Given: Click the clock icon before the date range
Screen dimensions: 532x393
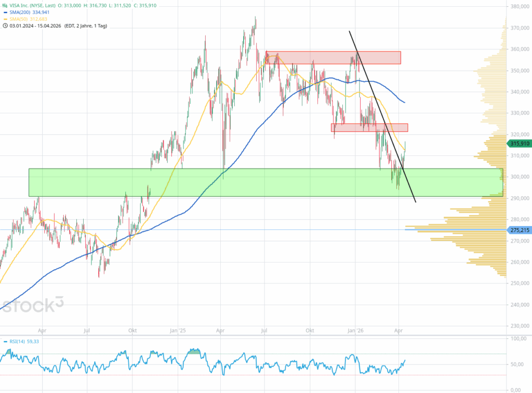Looking at the screenshot, I should 5,25.
